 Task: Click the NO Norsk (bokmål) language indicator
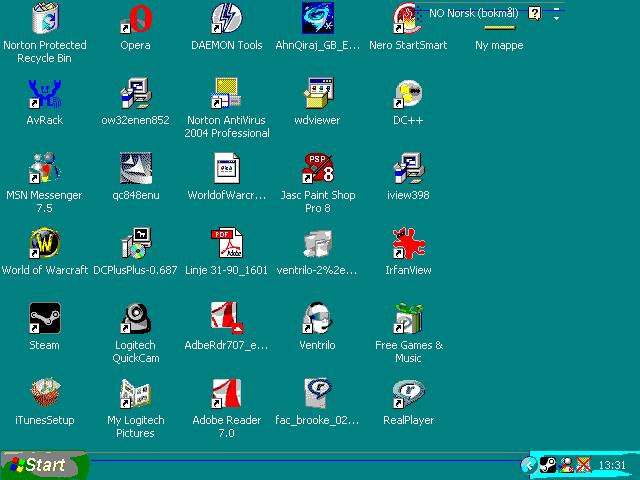(x=473, y=13)
